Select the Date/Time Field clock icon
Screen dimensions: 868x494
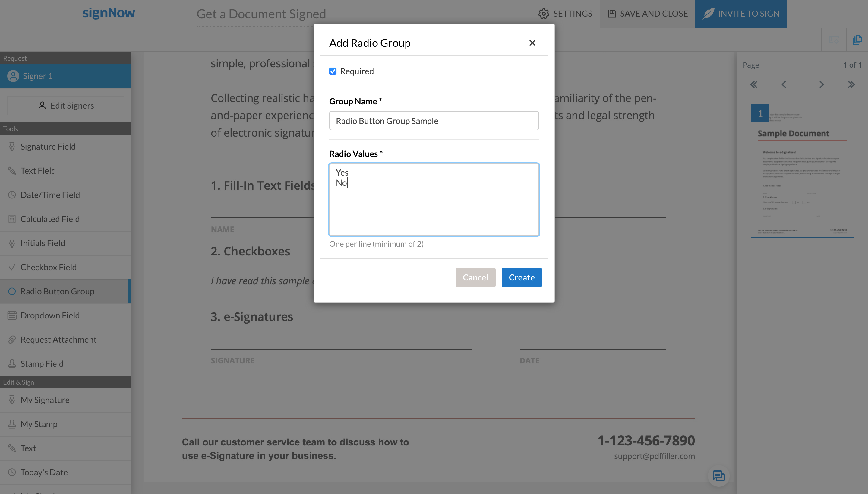(x=12, y=195)
